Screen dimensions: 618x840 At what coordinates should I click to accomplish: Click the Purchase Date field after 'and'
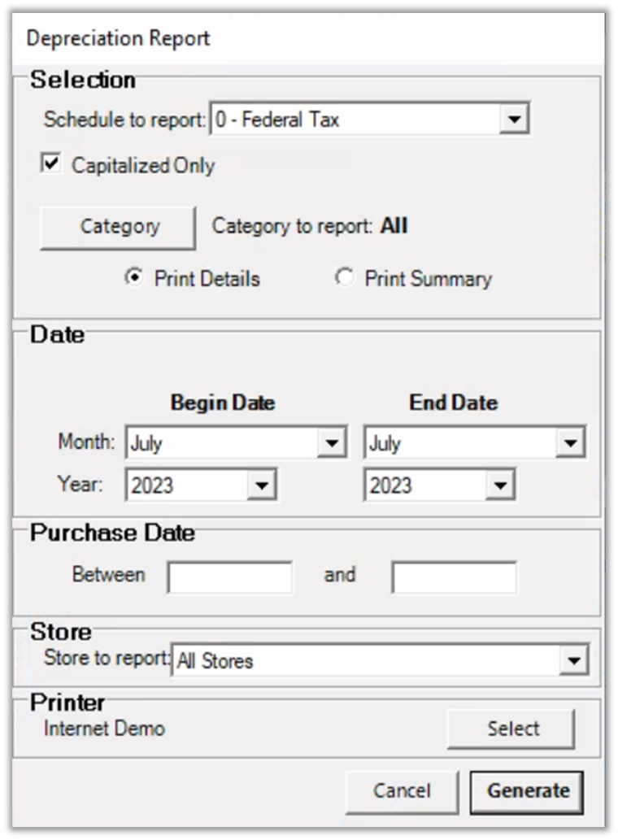coord(454,577)
